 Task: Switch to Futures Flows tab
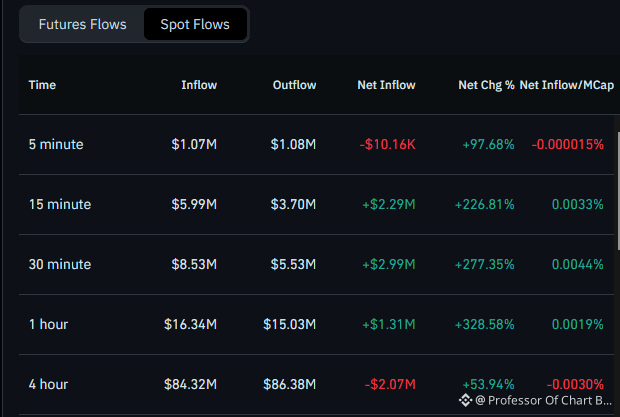click(x=83, y=25)
